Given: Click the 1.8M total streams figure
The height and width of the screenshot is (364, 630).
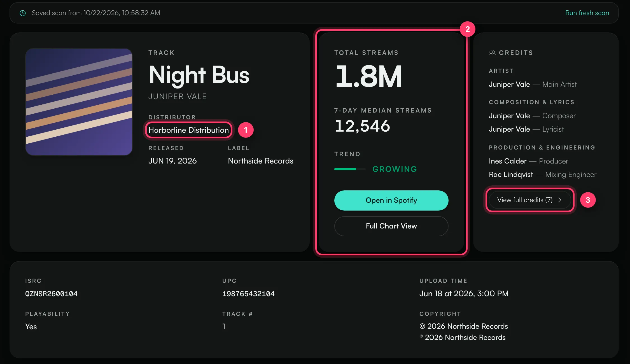Looking at the screenshot, I should (368, 76).
